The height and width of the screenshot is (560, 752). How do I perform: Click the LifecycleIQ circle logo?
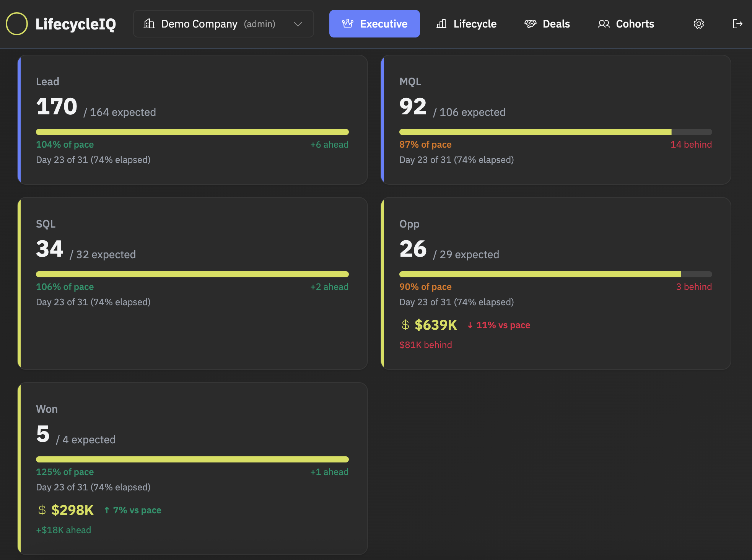(x=17, y=24)
